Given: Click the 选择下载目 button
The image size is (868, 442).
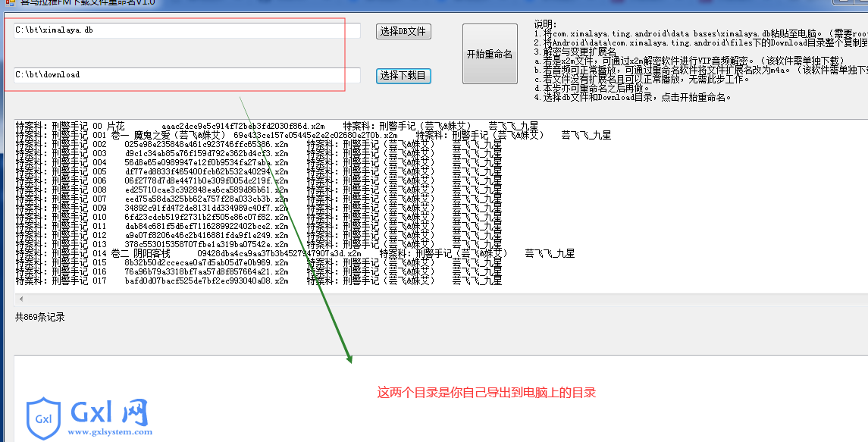Looking at the screenshot, I should click(x=403, y=75).
